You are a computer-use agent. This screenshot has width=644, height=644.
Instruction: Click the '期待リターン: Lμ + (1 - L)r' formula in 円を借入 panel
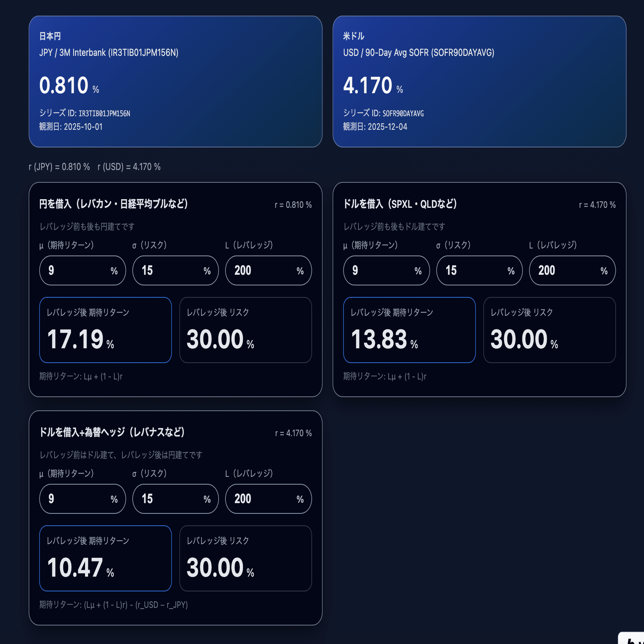(x=81, y=376)
